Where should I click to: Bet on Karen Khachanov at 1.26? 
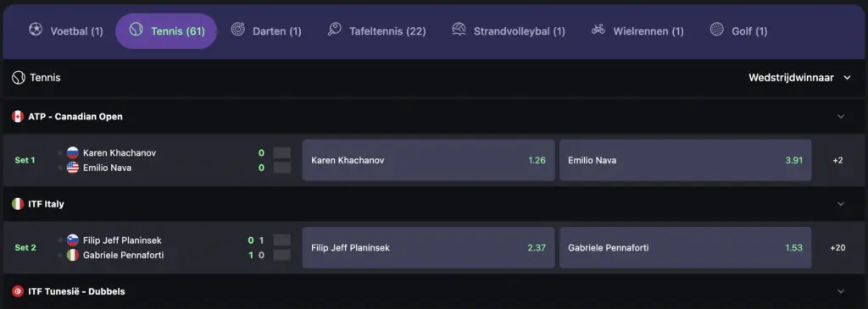[428, 160]
